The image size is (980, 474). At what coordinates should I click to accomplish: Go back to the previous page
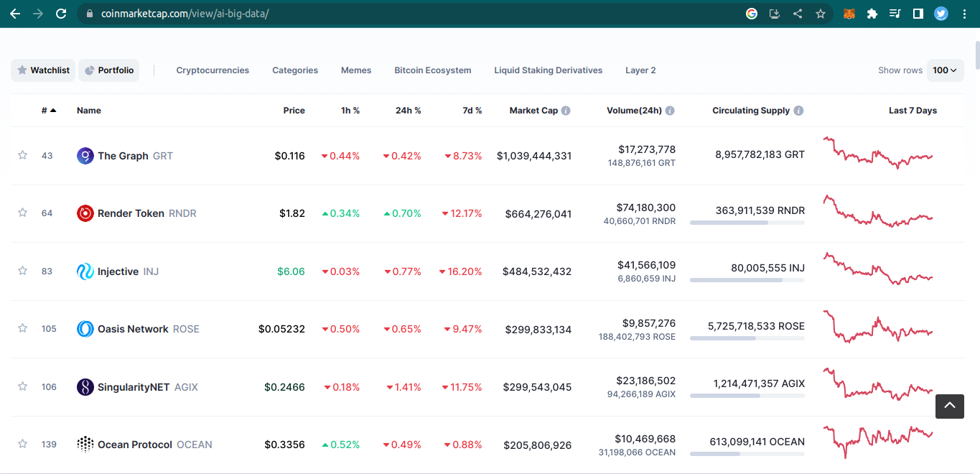[14, 14]
